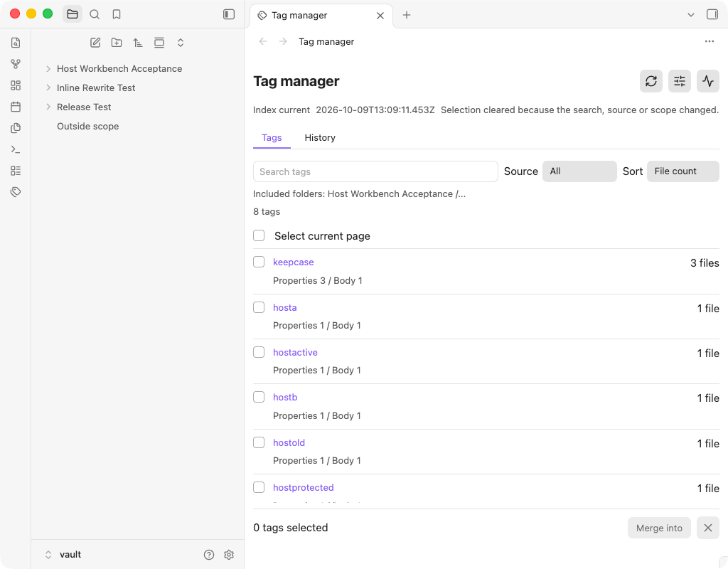The width and height of the screenshot is (728, 569).
Task: Switch to the History tab
Action: [320, 137]
